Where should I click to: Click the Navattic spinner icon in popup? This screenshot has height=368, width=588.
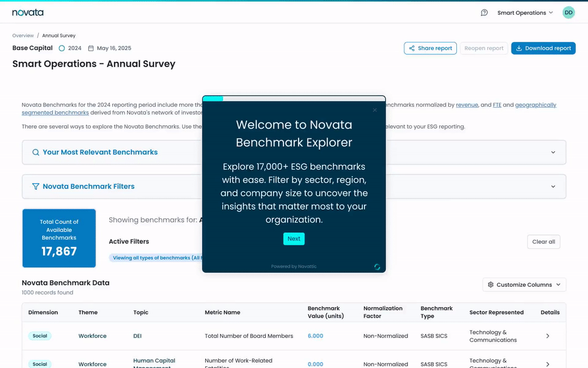[377, 267]
